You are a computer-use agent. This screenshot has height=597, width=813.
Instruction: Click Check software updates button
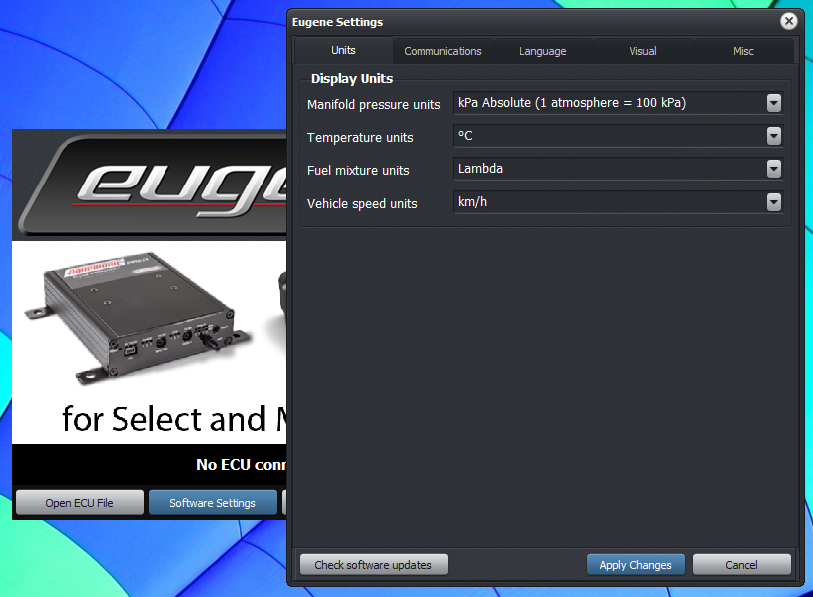[x=373, y=565]
